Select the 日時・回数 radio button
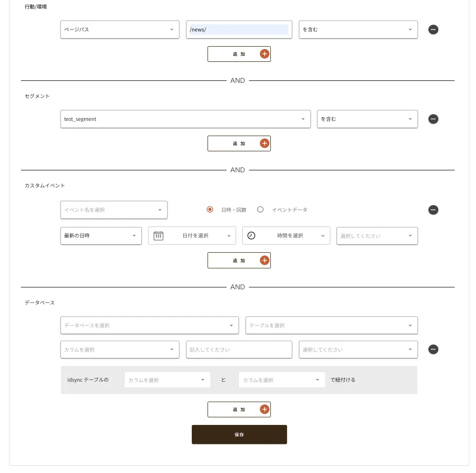This screenshot has height=473, width=476. [x=209, y=209]
